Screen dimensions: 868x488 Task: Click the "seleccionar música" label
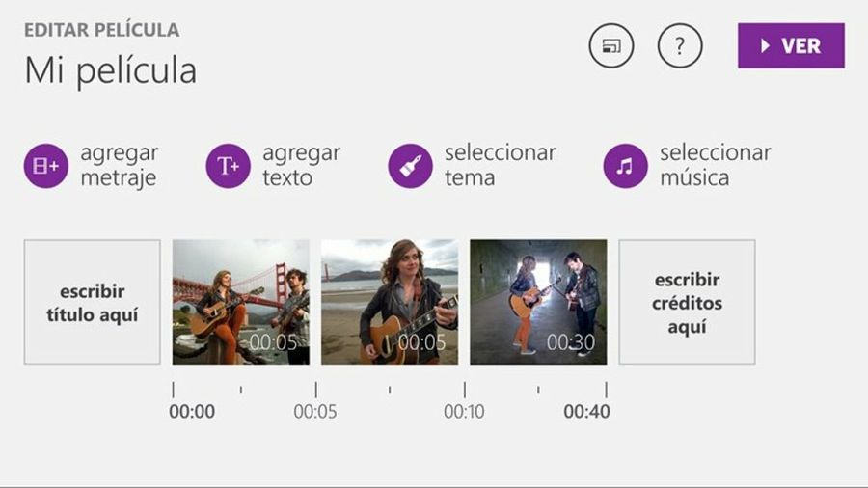tap(715, 166)
